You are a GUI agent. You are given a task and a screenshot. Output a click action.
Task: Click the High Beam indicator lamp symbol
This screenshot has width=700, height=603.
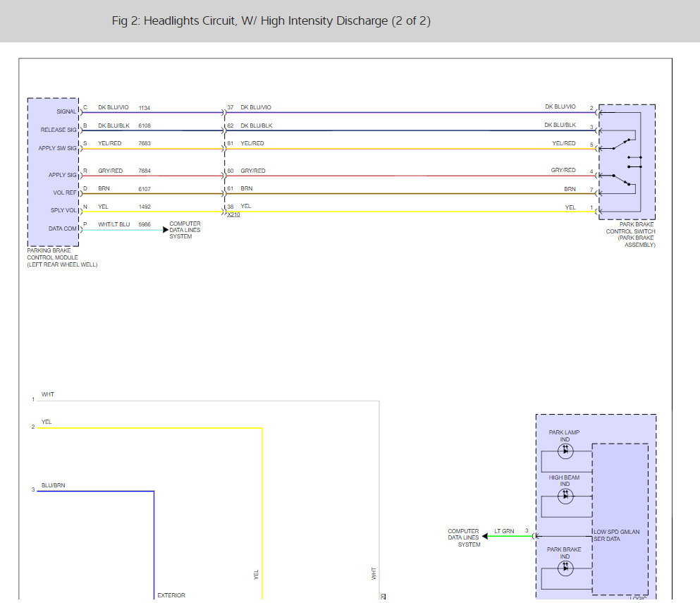tap(565, 496)
